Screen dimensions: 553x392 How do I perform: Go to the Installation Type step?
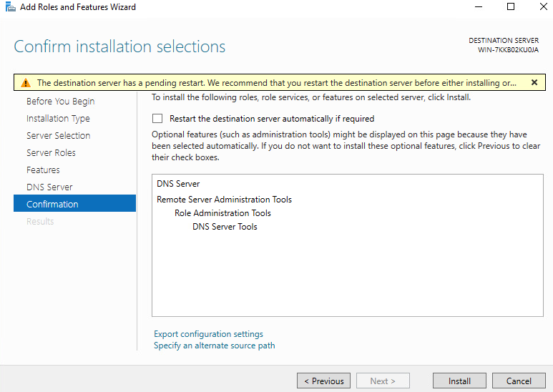[58, 119]
